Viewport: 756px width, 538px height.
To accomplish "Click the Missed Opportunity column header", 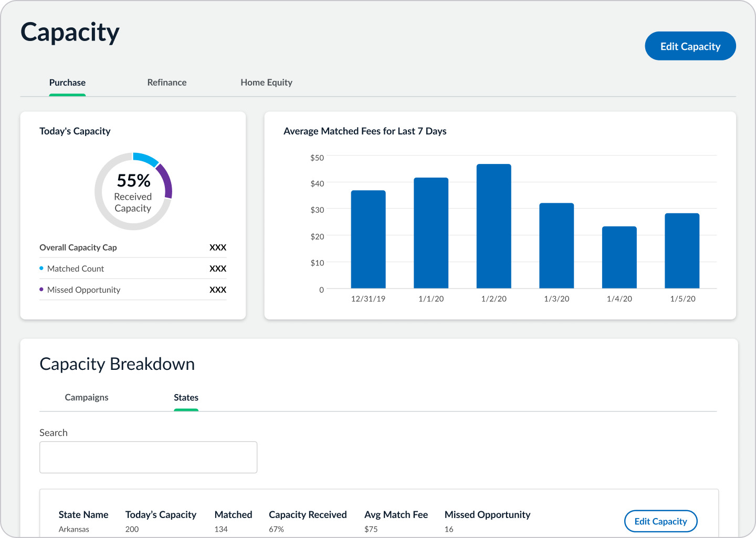I will coord(487,515).
